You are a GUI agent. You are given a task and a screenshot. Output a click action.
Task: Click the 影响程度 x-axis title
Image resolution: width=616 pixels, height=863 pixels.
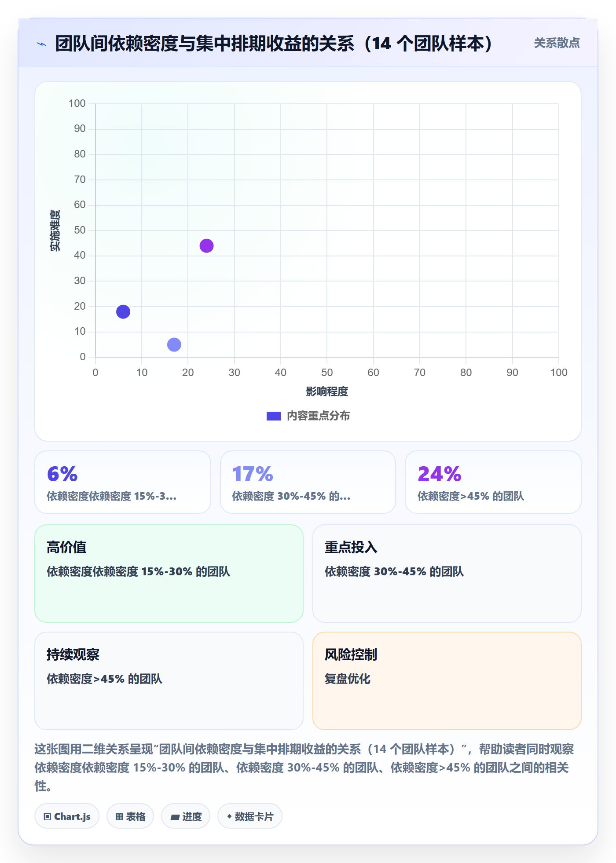(x=327, y=391)
